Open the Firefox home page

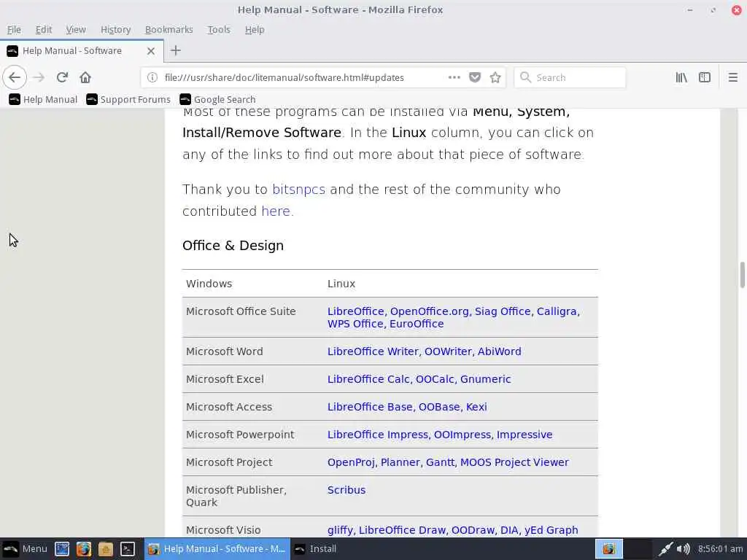(85, 77)
